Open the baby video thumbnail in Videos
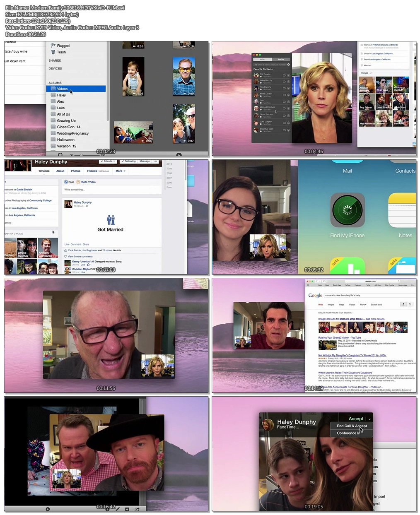The width and height of the screenshot is (420, 515). pos(133,77)
